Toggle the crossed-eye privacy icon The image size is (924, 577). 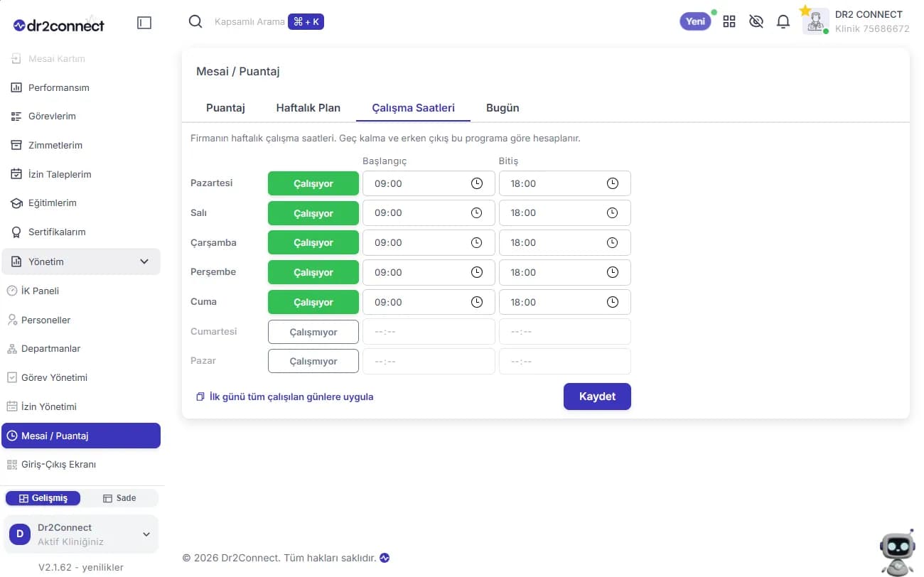[756, 21]
